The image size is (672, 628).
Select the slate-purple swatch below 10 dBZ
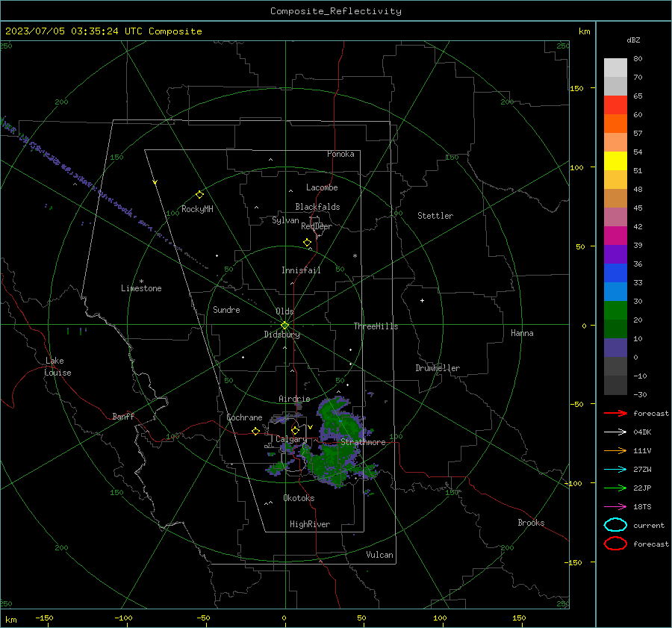click(615, 347)
